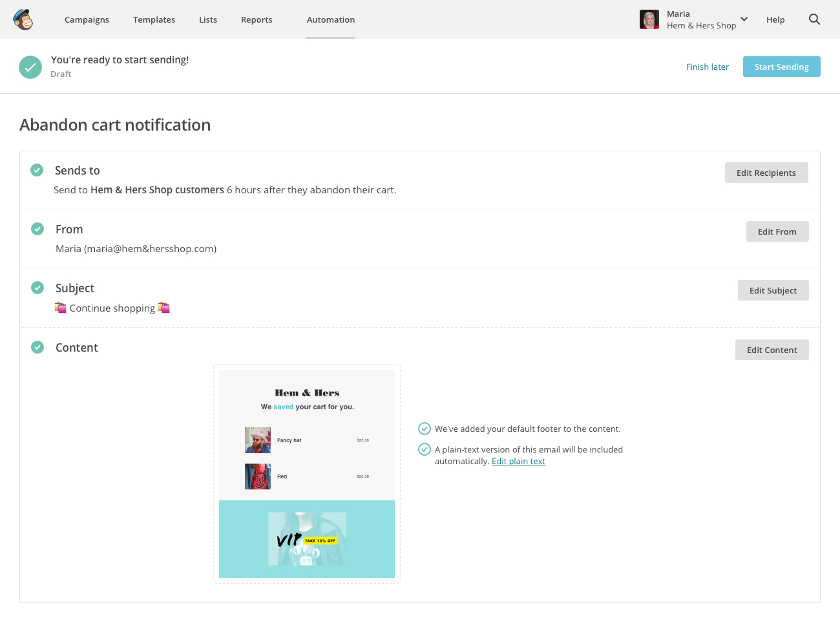Open the Campaigns menu

(87, 20)
